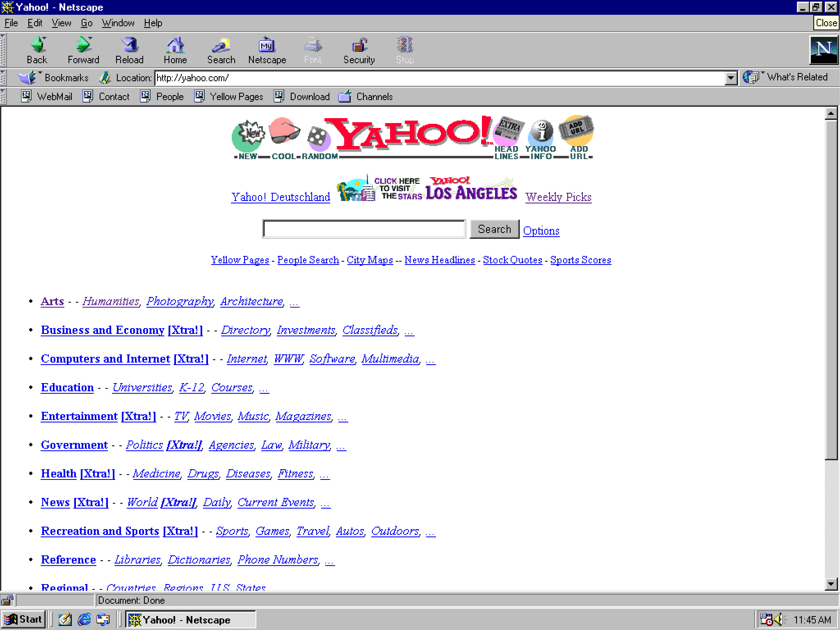
Task: Open the Go menu
Action: [87, 23]
